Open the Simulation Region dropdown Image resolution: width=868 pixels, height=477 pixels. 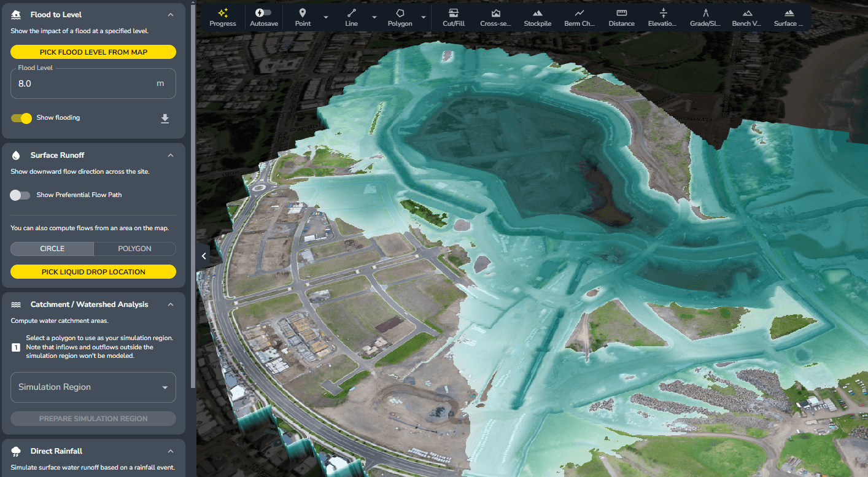point(93,387)
